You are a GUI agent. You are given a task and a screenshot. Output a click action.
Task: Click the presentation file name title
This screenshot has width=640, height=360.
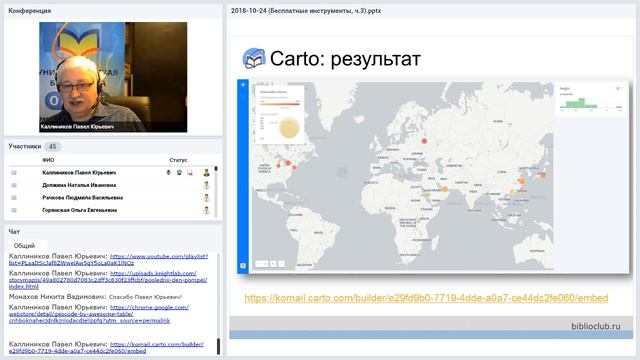[306, 11]
